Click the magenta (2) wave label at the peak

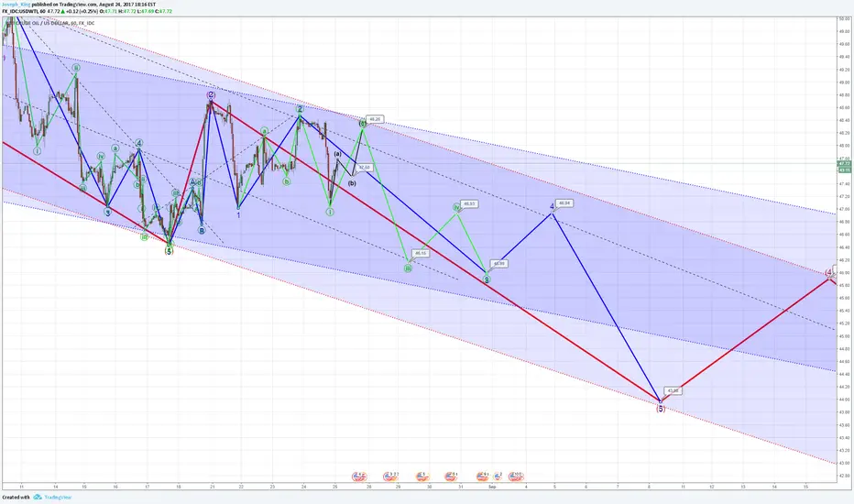coord(212,94)
